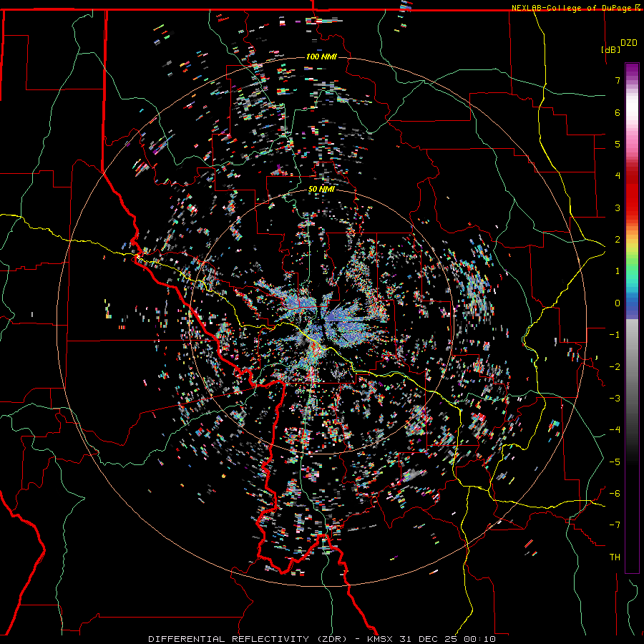Click the -3 value on the scale
The image size is (644, 644).
coord(615,399)
